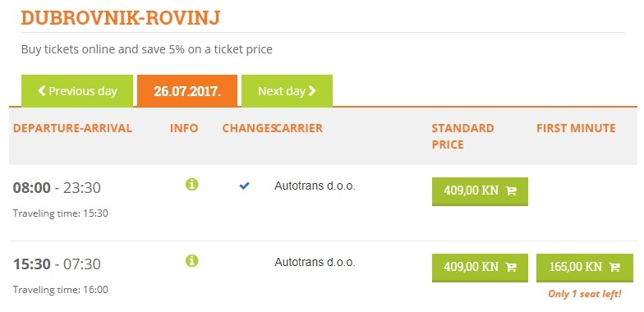Buy first minute ticket 165,00 KN

tap(585, 268)
